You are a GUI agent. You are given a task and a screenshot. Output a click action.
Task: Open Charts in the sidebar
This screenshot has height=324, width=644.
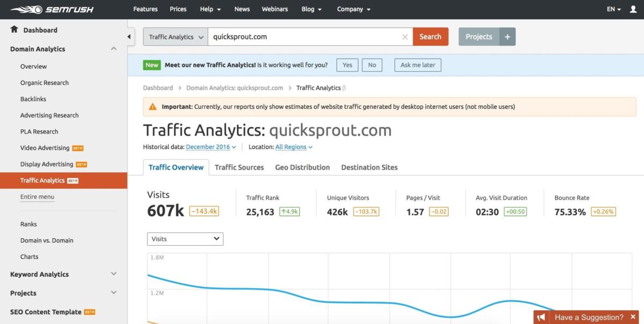pos(30,256)
